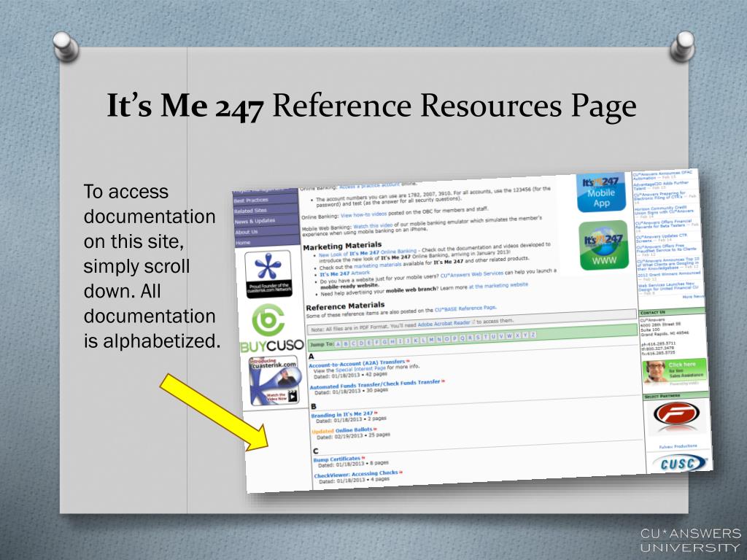
Task: Open Branding in It's Me 247 document
Action: click(x=342, y=415)
